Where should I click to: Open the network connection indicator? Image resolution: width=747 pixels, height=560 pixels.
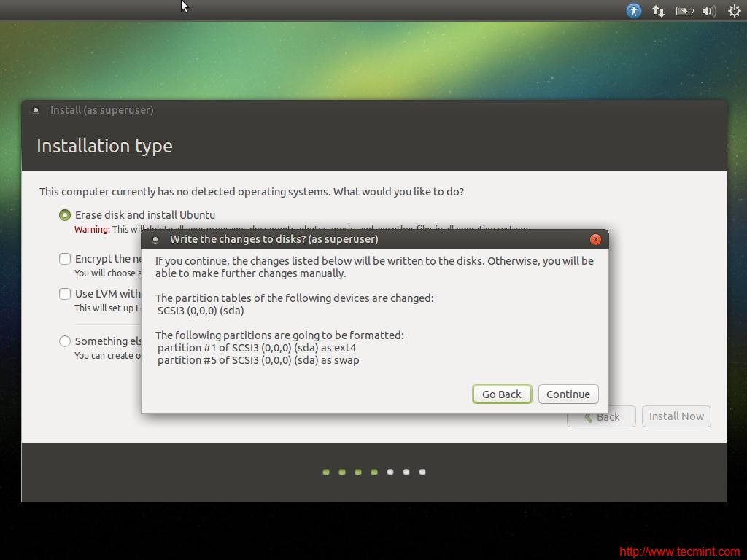(x=659, y=10)
